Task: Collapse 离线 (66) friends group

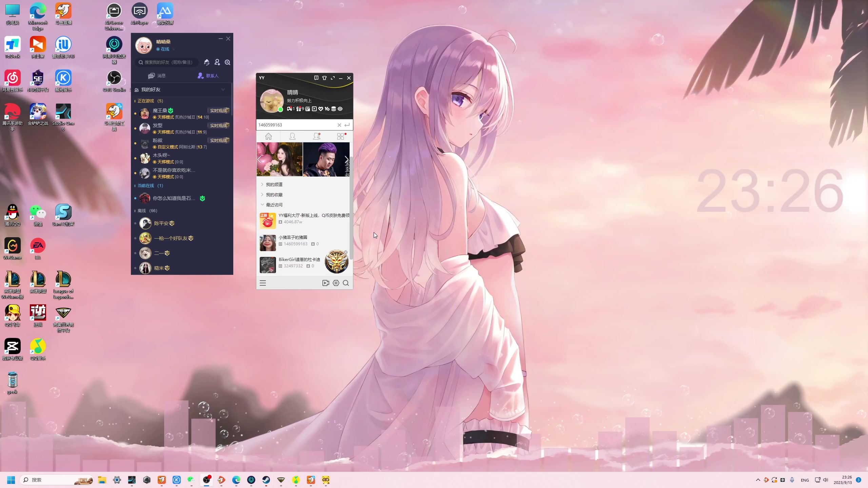Action: (146, 211)
